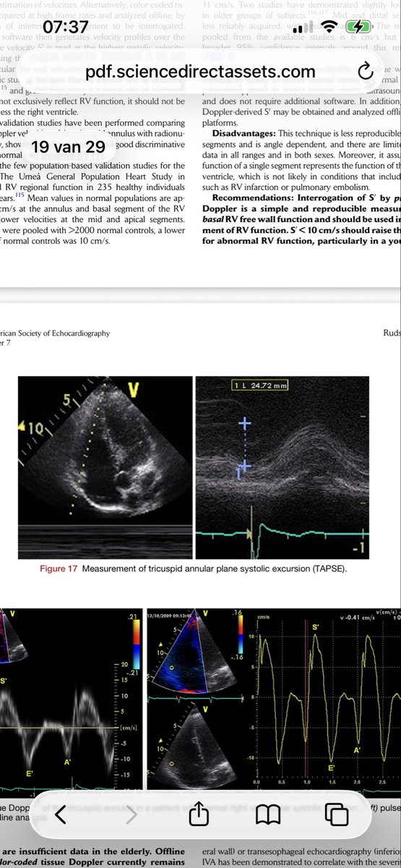Screen dimensions: 401x868
Task: Tap the .16 color velocity scale bar
Action: coord(239,634)
